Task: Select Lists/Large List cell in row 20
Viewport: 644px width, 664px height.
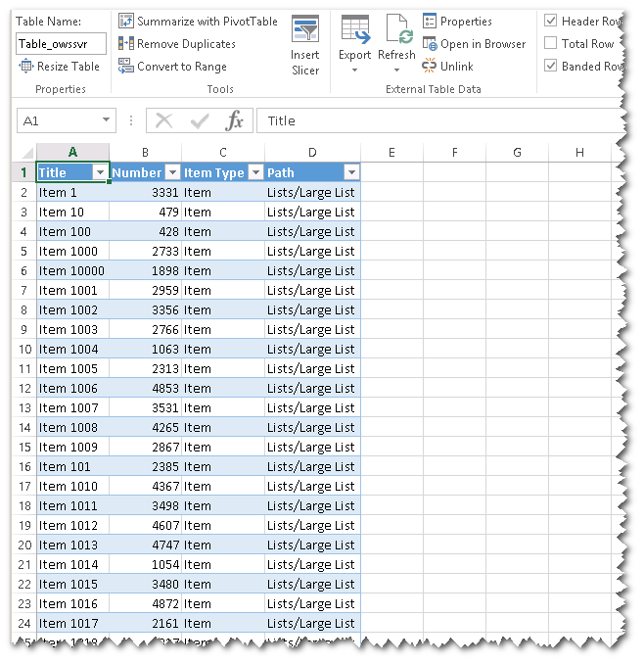Action: (x=312, y=545)
